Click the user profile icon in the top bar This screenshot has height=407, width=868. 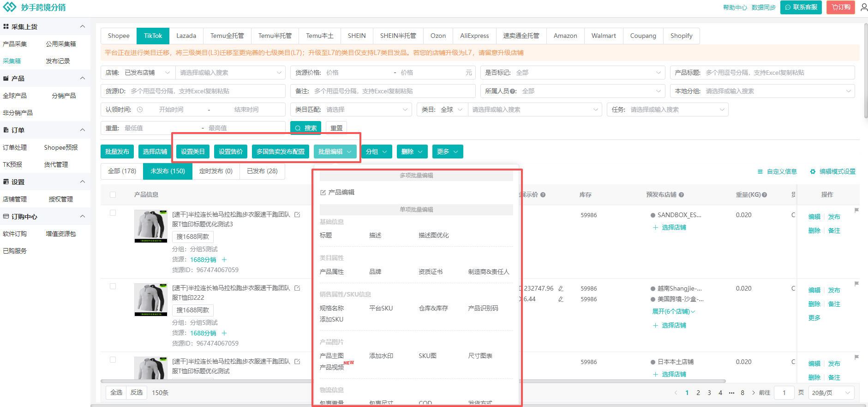pos(864,7)
